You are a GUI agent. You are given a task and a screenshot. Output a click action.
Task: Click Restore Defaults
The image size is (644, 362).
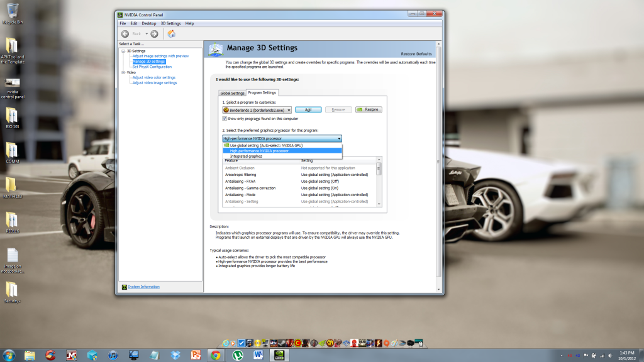[x=416, y=54]
